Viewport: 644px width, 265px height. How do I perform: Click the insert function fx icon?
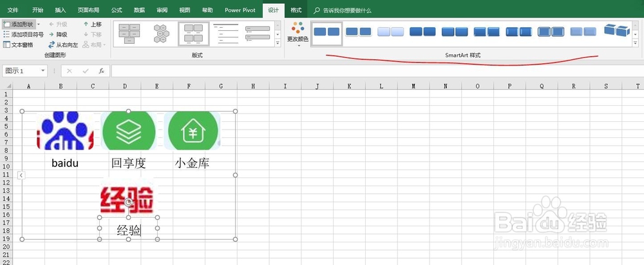click(x=101, y=71)
